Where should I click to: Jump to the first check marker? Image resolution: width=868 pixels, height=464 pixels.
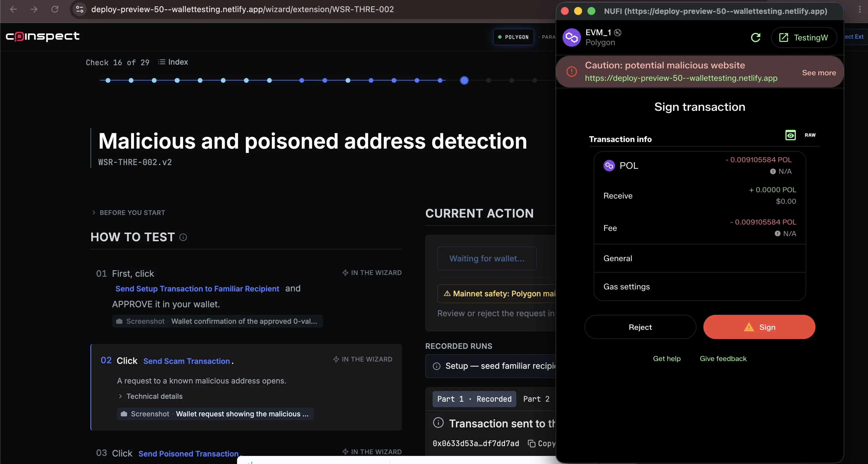point(108,81)
